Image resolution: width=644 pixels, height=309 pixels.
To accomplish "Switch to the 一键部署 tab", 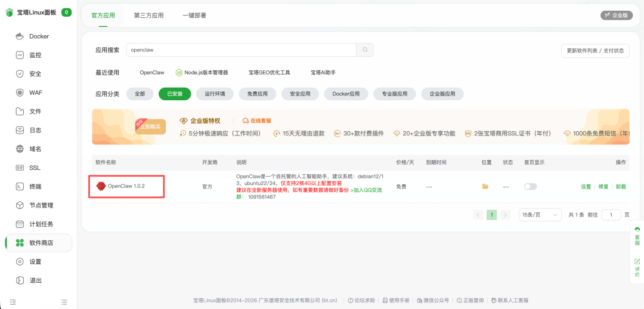I will [194, 16].
